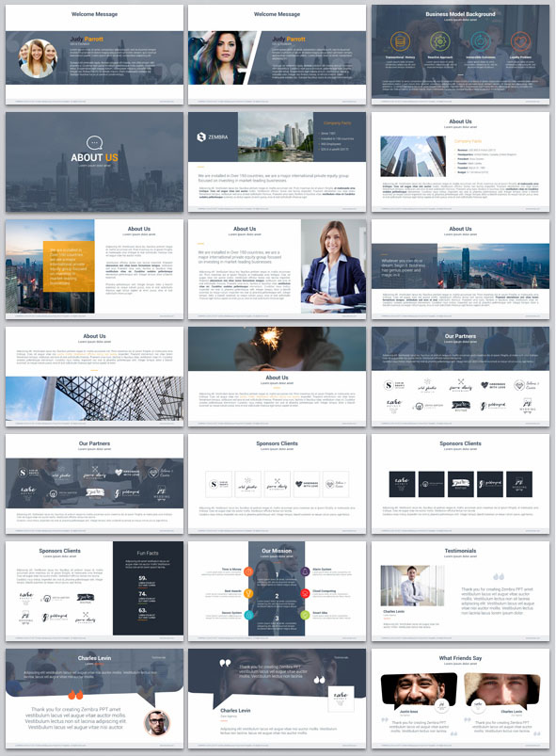Screen dimensions: 556x756
Task: Open the Our Mission slide thumbnail
Action: tap(277, 591)
